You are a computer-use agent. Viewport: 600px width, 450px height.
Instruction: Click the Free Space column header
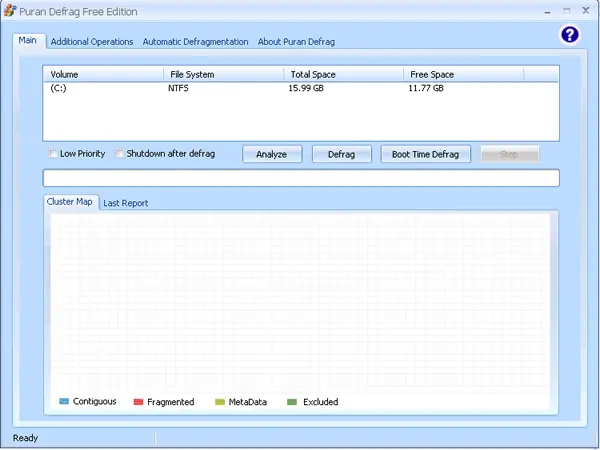(x=463, y=75)
